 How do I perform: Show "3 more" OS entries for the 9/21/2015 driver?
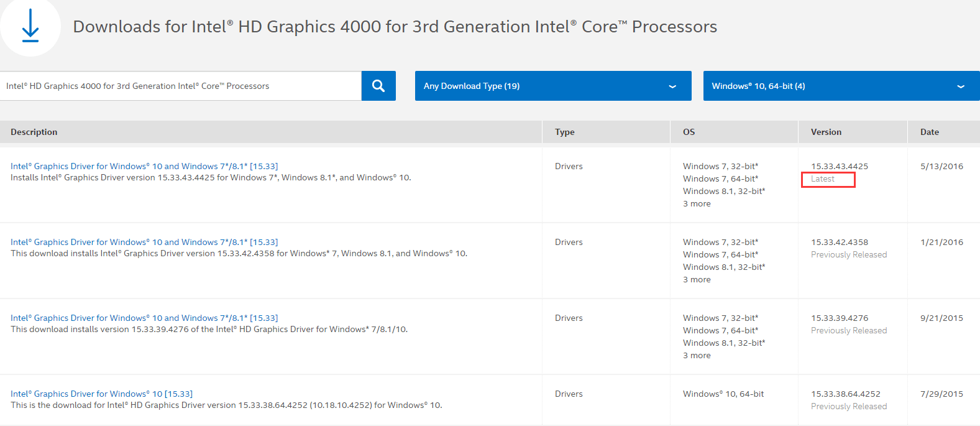click(697, 355)
